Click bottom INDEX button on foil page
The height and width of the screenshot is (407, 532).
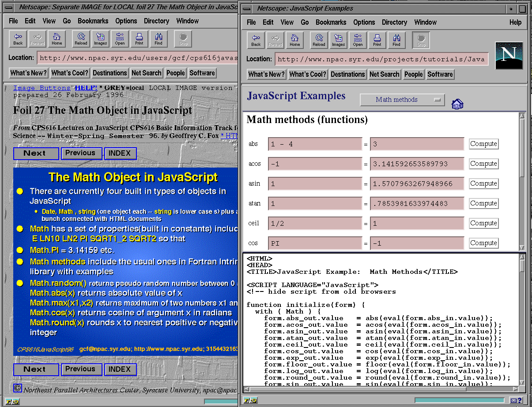(120, 370)
